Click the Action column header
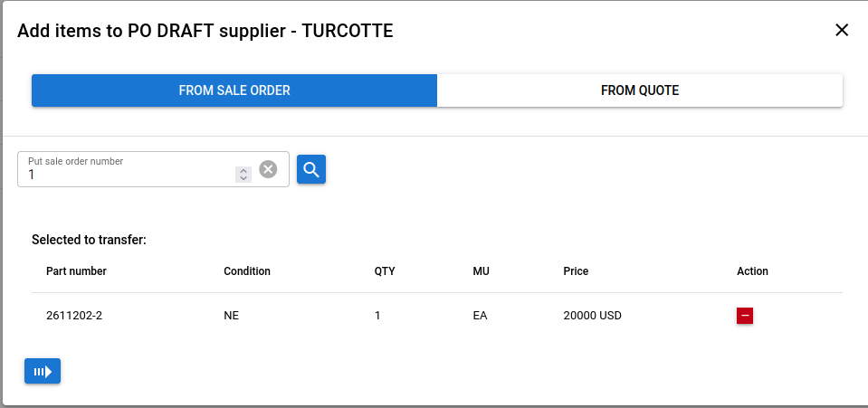The image size is (868, 408). pyautogui.click(x=752, y=271)
